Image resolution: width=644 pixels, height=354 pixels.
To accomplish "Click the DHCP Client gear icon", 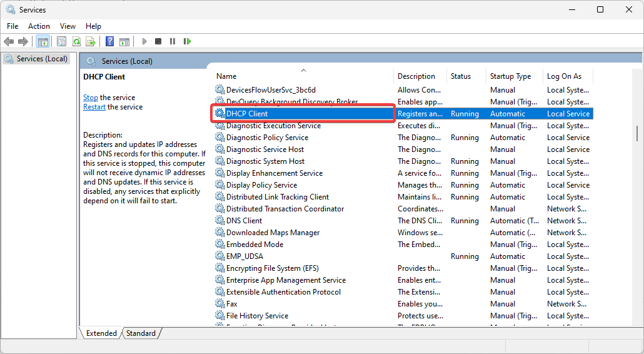I will coord(220,113).
